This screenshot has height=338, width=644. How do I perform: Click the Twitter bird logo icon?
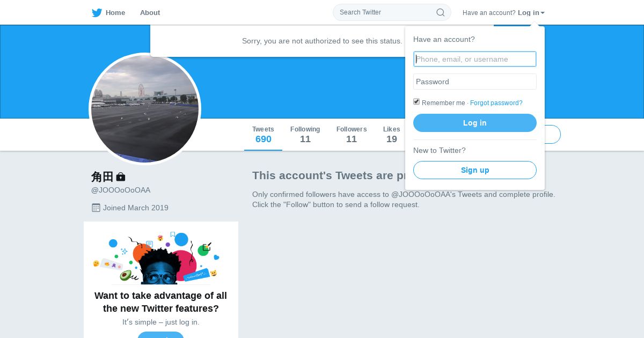[97, 13]
